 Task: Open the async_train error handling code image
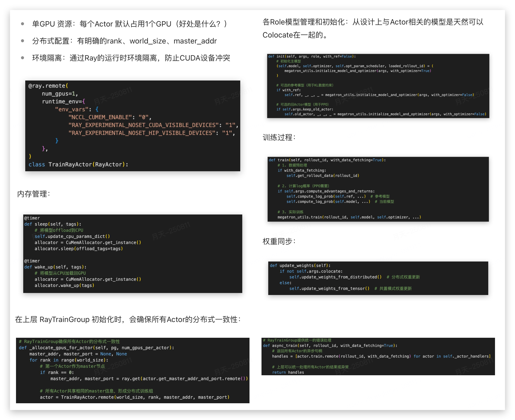[x=378, y=356]
